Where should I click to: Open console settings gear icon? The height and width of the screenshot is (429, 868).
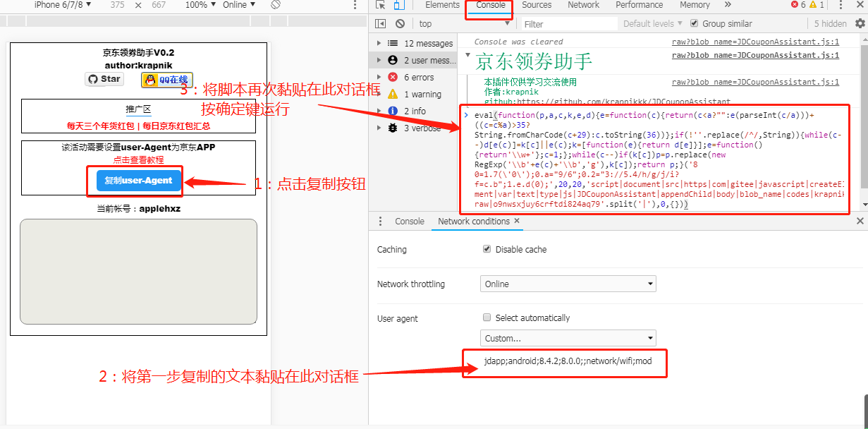click(860, 23)
